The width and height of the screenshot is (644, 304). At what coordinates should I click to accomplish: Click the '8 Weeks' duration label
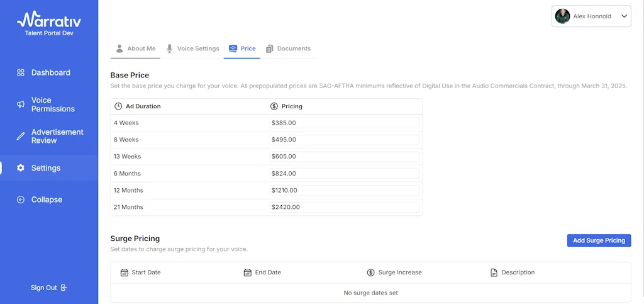click(x=126, y=140)
